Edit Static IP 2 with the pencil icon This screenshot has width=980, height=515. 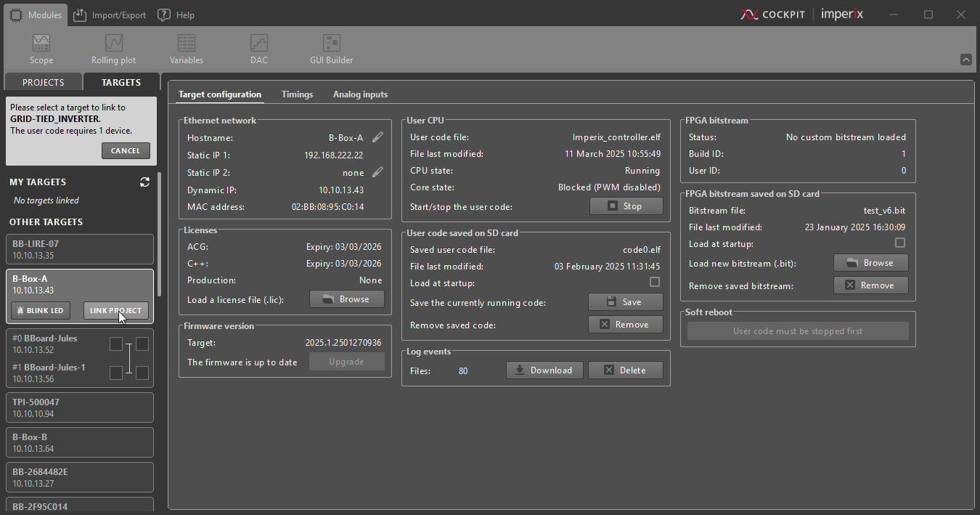click(377, 172)
